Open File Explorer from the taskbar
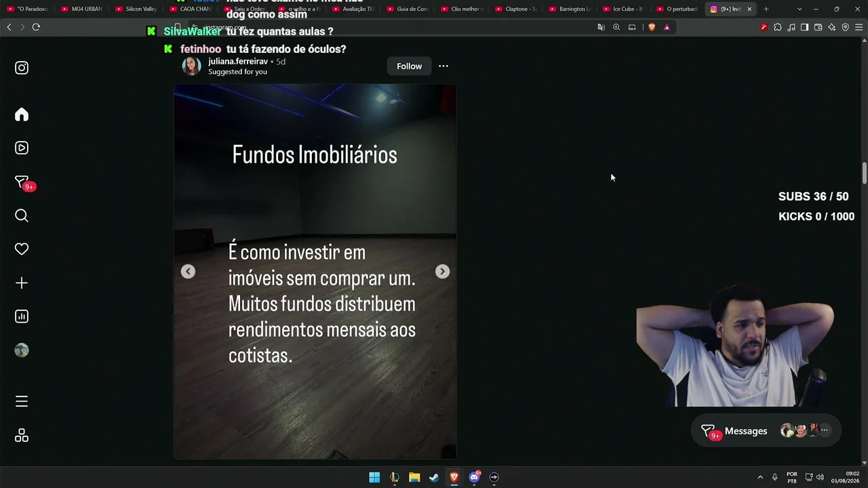This screenshot has height=488, width=868. click(414, 477)
